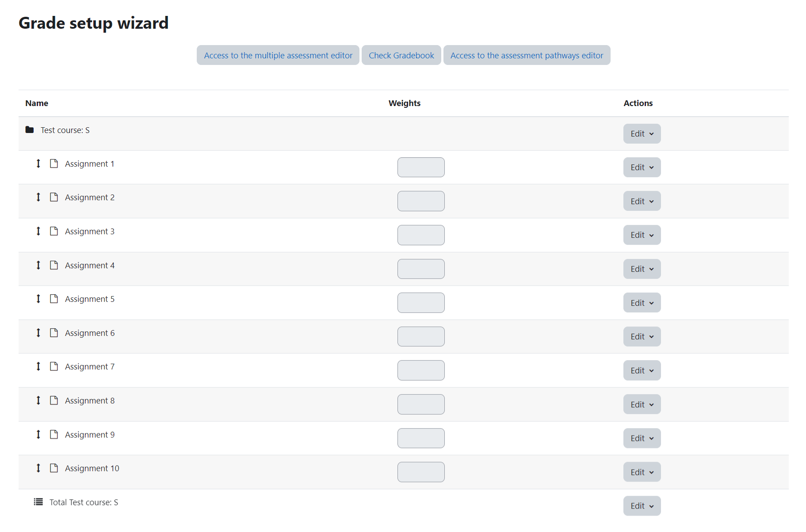Click the Check Gradebook button
806x532 pixels.
pyautogui.click(x=401, y=55)
